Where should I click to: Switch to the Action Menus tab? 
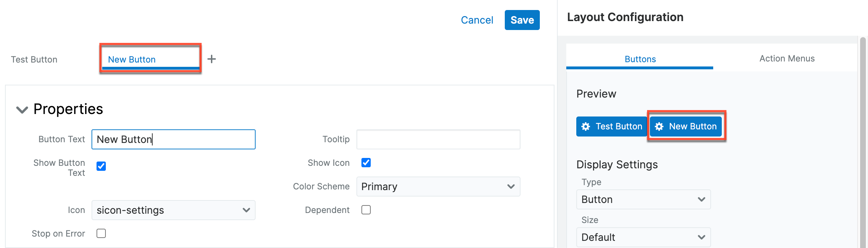[787, 59]
